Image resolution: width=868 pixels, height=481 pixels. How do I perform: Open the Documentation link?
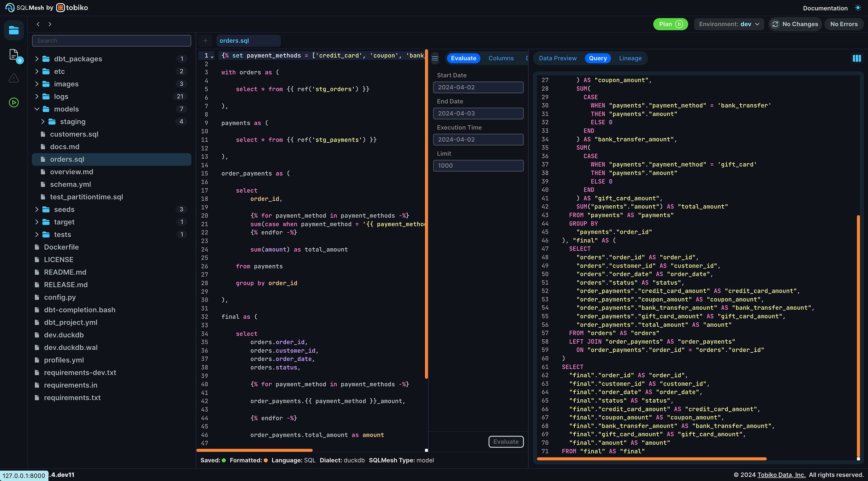(825, 8)
